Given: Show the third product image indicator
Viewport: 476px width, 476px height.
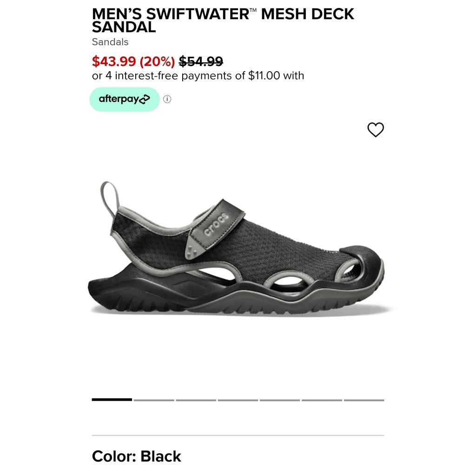Looking at the screenshot, I should pyautogui.click(x=196, y=400).
